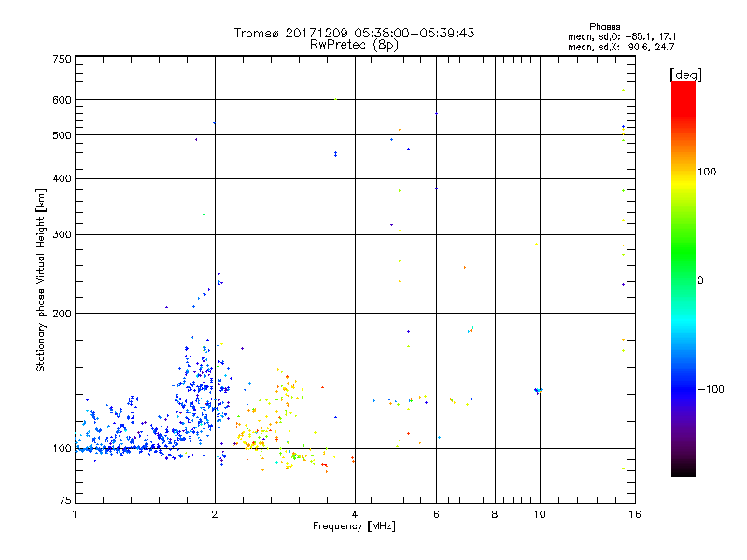Image resolution: width=747 pixels, height=560 pixels.
Task: Click the green data point near 330 km
Action: 204,215
